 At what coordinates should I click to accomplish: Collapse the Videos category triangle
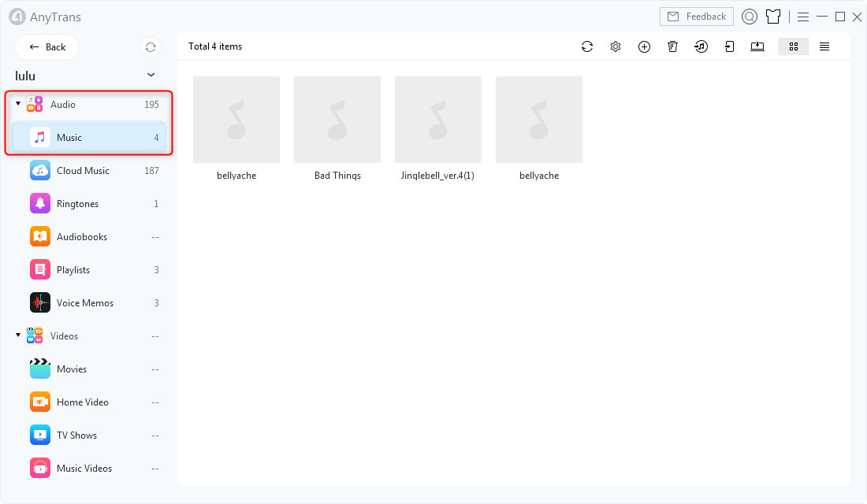point(18,335)
